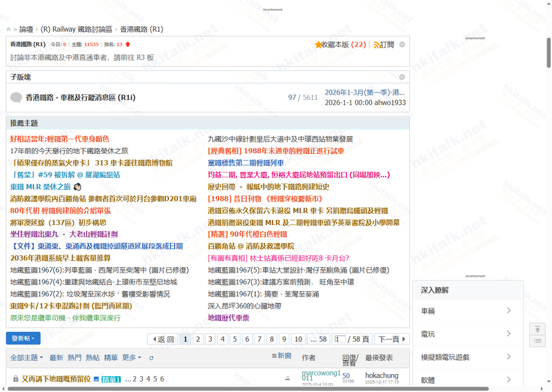Click the 精華1 digest badge

click(111, 380)
